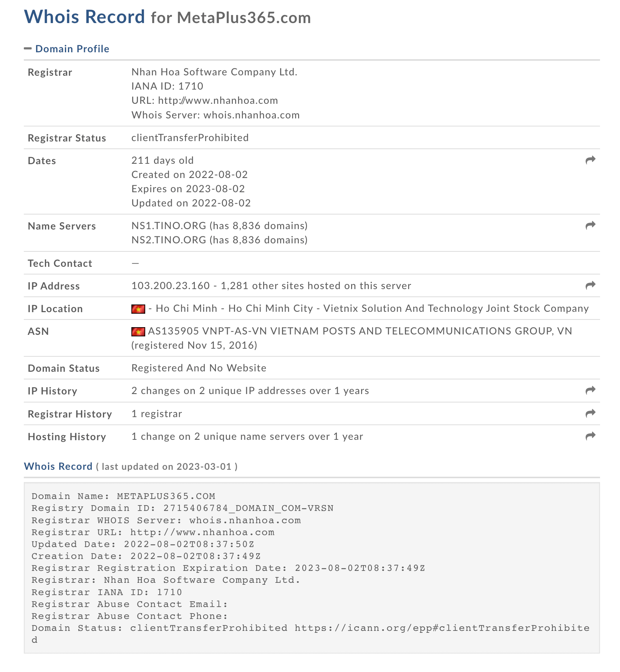
Task: Click the Registrar Abuse Contact Phone line
Action: pos(130,616)
